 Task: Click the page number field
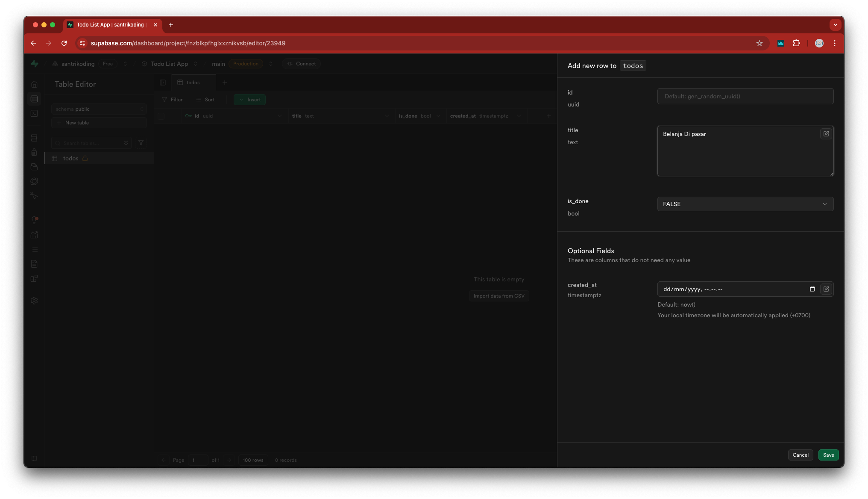coord(198,460)
